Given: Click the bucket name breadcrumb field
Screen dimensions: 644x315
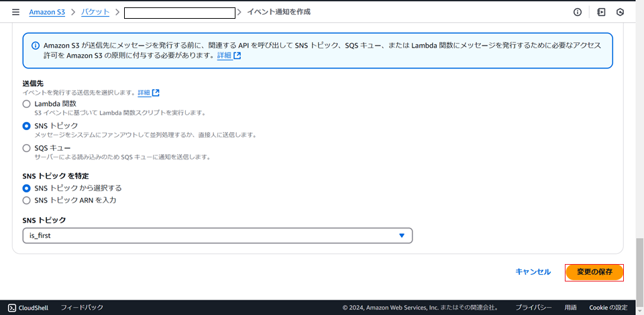Looking at the screenshot, I should tap(180, 13).
